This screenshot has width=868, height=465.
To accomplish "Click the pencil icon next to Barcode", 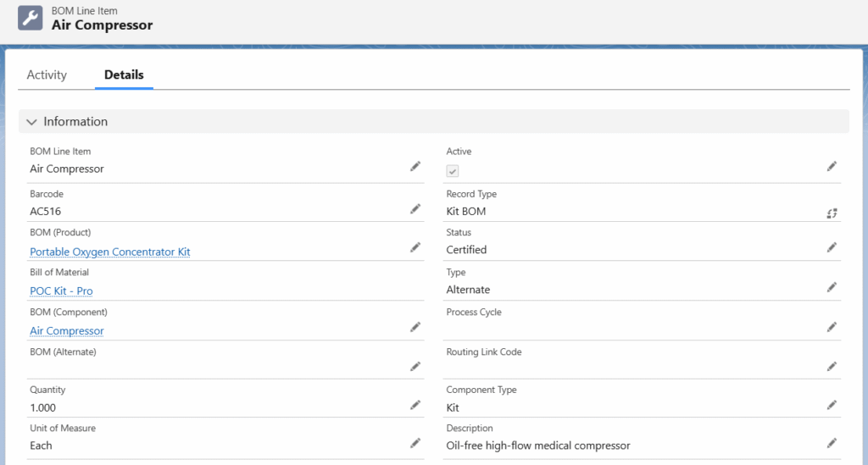I will point(415,209).
